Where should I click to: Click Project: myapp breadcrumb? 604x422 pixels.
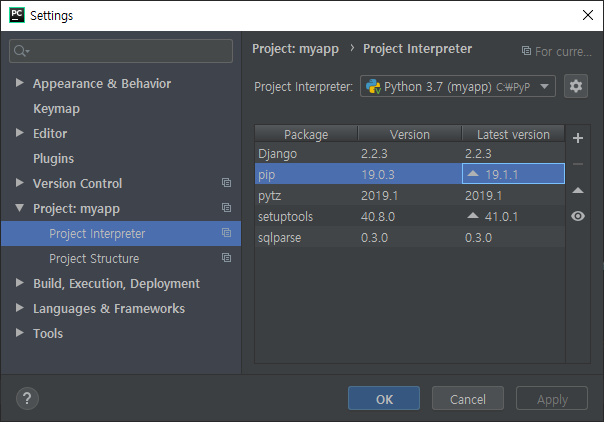coord(295,49)
